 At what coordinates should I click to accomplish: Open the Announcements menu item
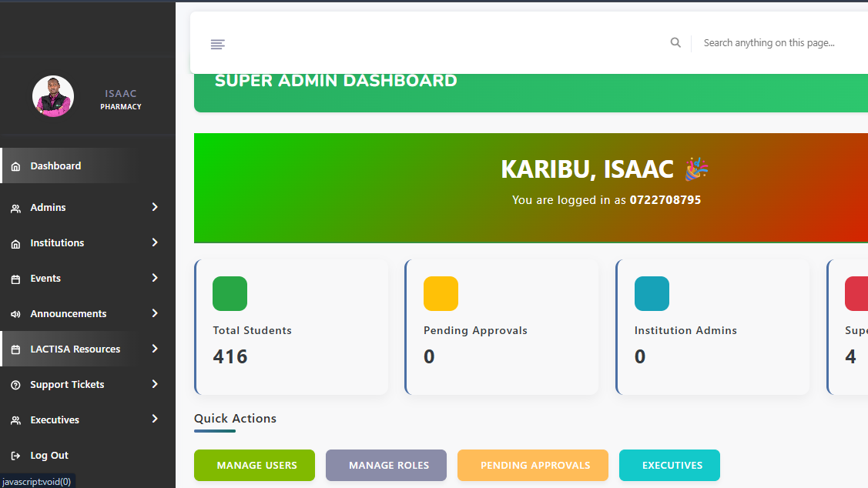[x=69, y=313]
